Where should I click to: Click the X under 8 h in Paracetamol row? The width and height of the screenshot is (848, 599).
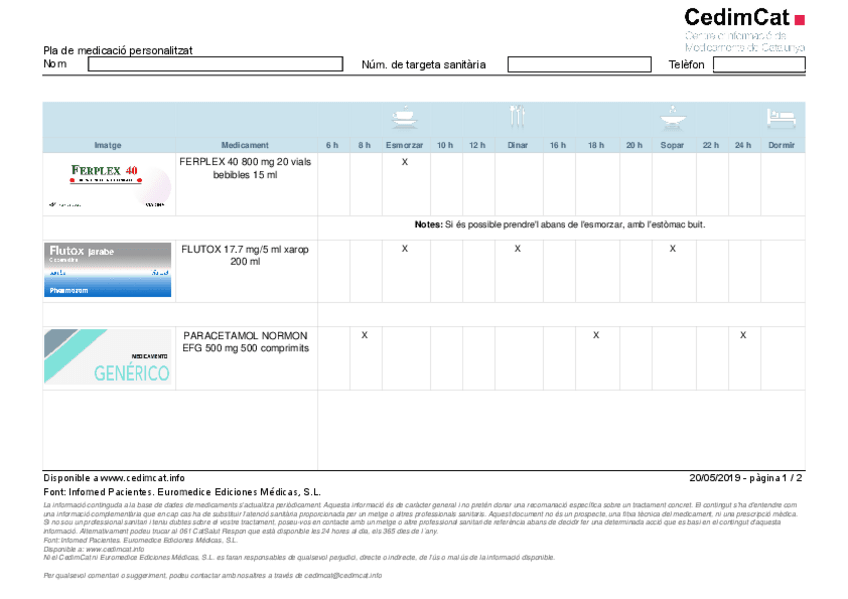(365, 335)
